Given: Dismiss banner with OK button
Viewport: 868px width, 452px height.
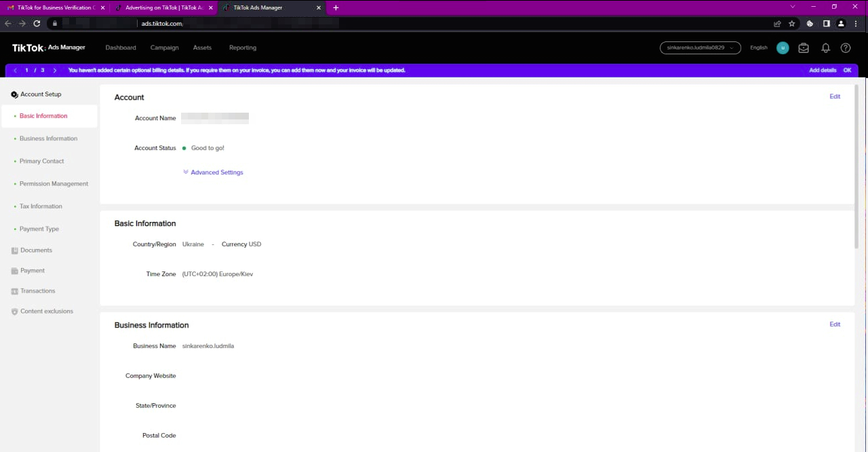Looking at the screenshot, I should 848,71.
